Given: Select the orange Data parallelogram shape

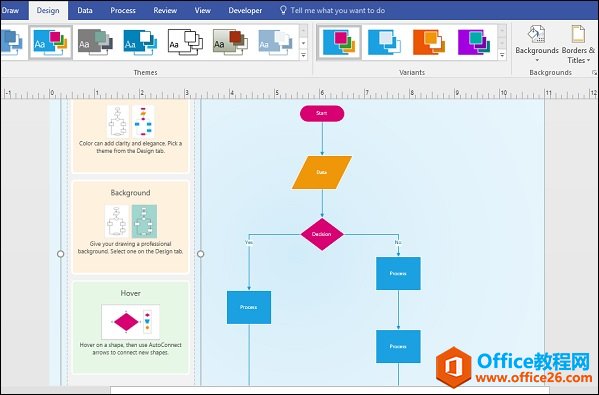Looking at the screenshot, I should point(322,172).
